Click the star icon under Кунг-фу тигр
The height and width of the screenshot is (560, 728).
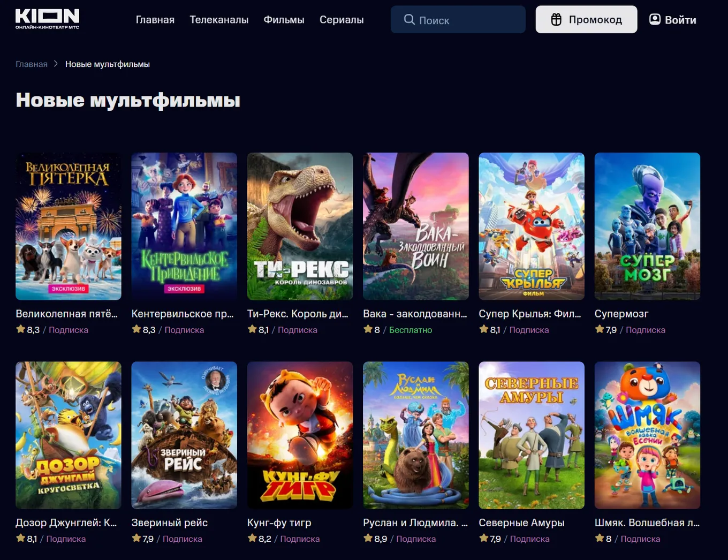tap(252, 538)
